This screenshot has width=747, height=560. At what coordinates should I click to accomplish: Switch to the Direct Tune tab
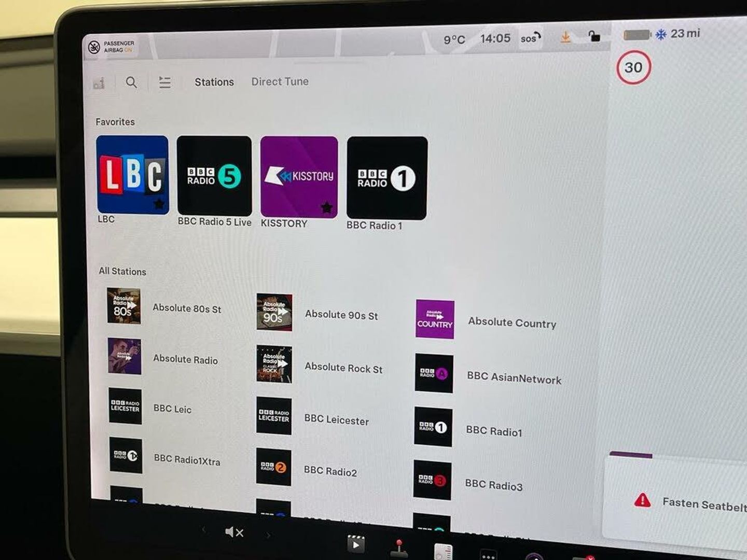(280, 81)
